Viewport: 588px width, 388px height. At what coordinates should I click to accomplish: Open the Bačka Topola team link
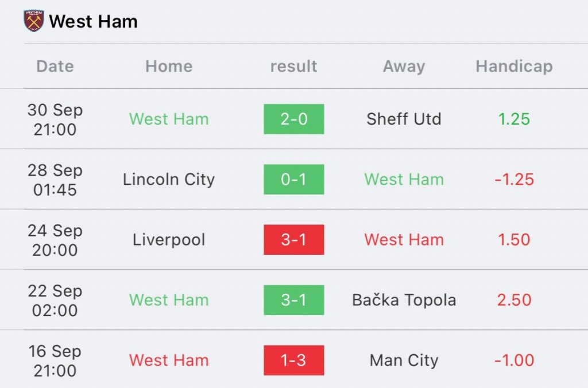point(404,300)
